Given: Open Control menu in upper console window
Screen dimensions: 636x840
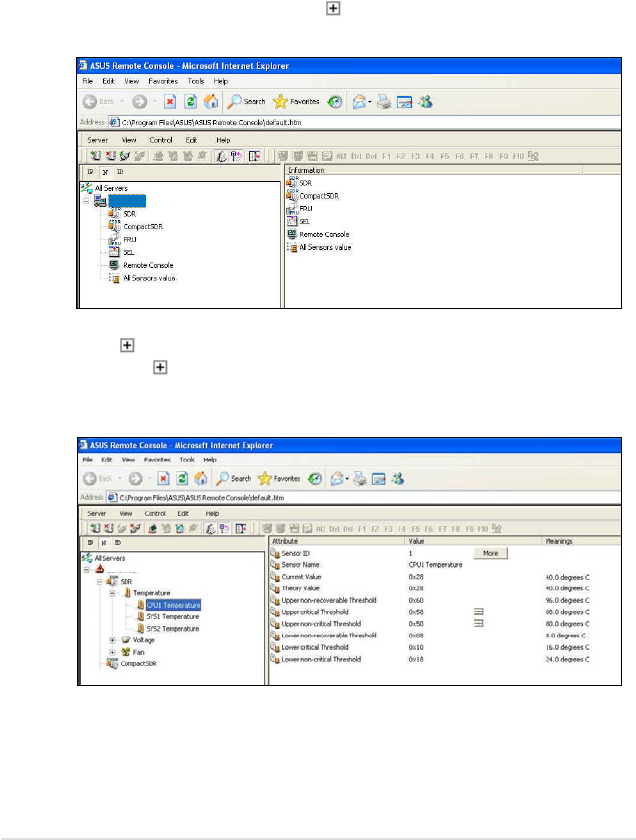Looking at the screenshot, I should pos(161,140).
